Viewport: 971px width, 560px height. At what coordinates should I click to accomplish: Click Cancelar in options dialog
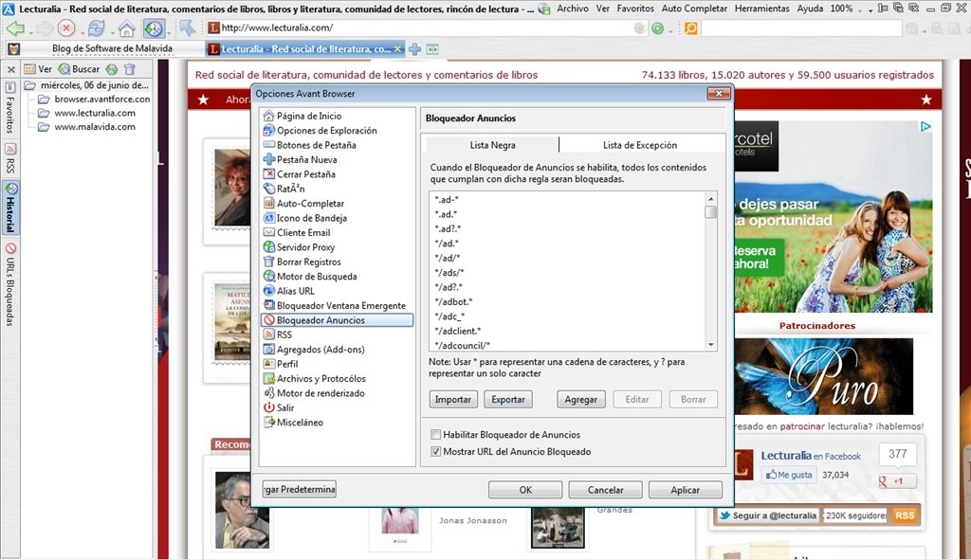pos(605,490)
